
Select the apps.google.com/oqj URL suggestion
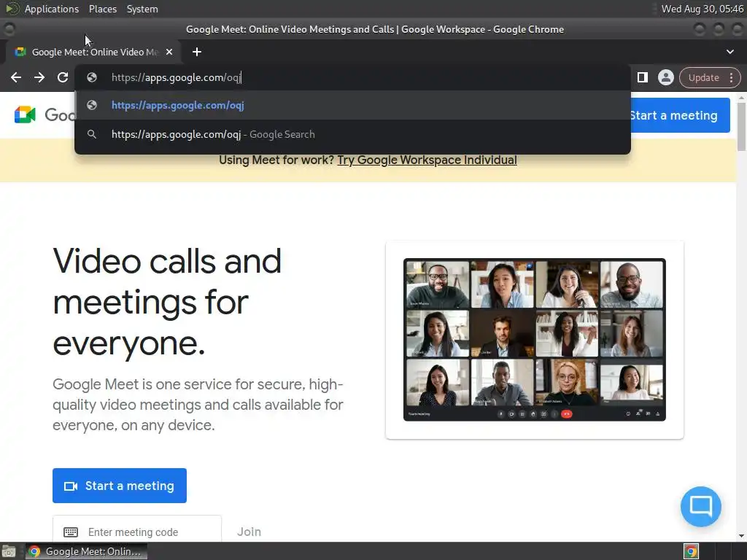point(352,105)
